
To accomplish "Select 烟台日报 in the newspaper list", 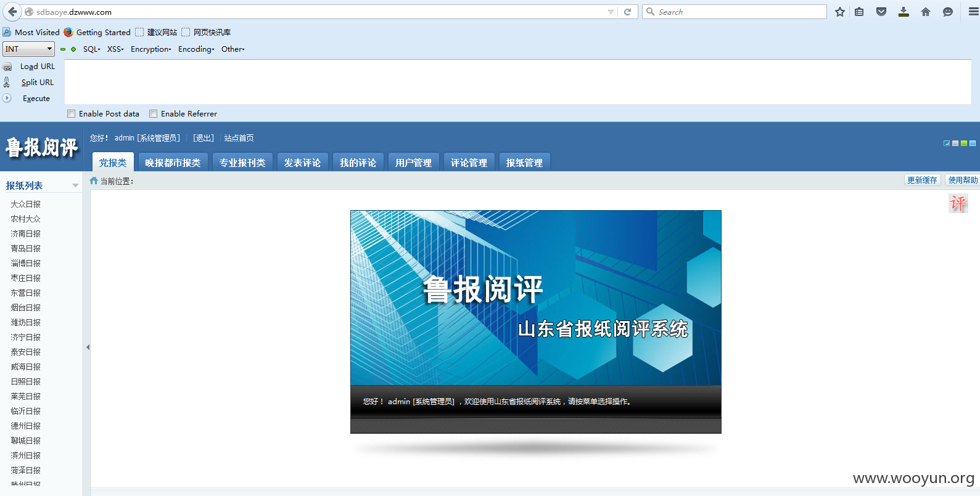I will tap(26, 307).
